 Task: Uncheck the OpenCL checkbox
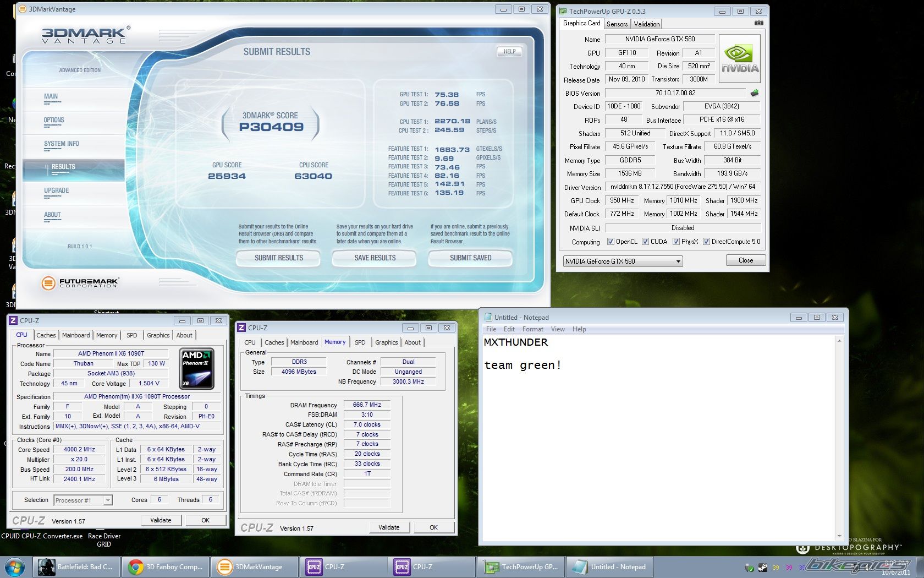[x=610, y=242]
